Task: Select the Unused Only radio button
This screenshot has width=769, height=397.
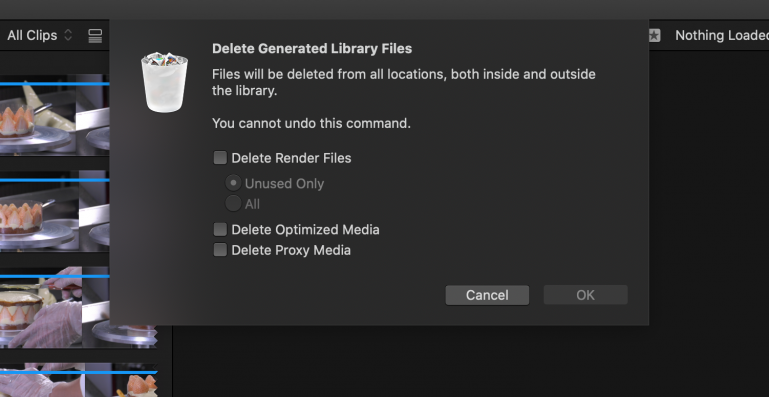Action: click(233, 184)
